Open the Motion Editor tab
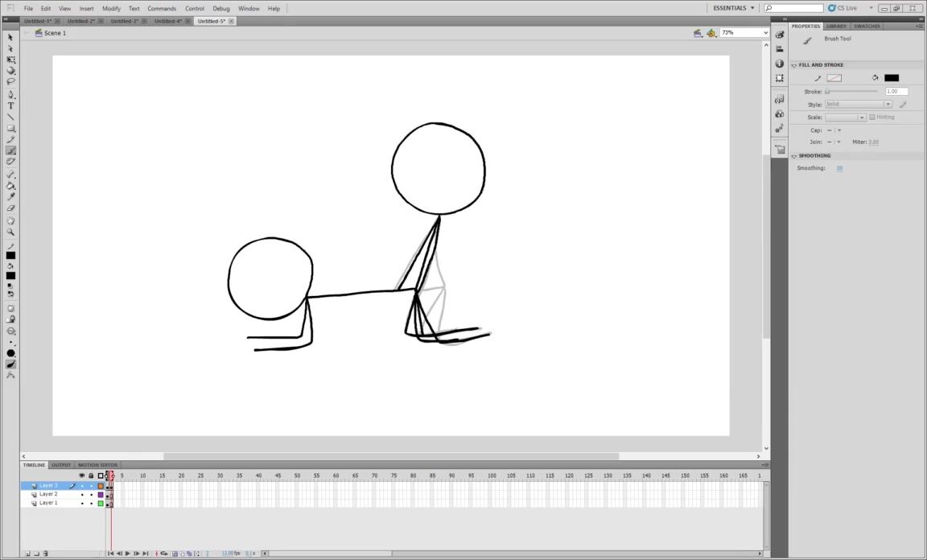Image resolution: width=927 pixels, height=560 pixels. coord(97,465)
